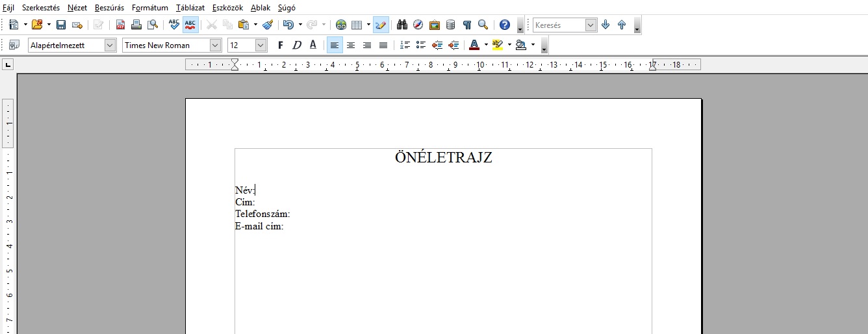868x334 pixels.
Task: Apply the yellow highlighting color
Action: [498, 45]
